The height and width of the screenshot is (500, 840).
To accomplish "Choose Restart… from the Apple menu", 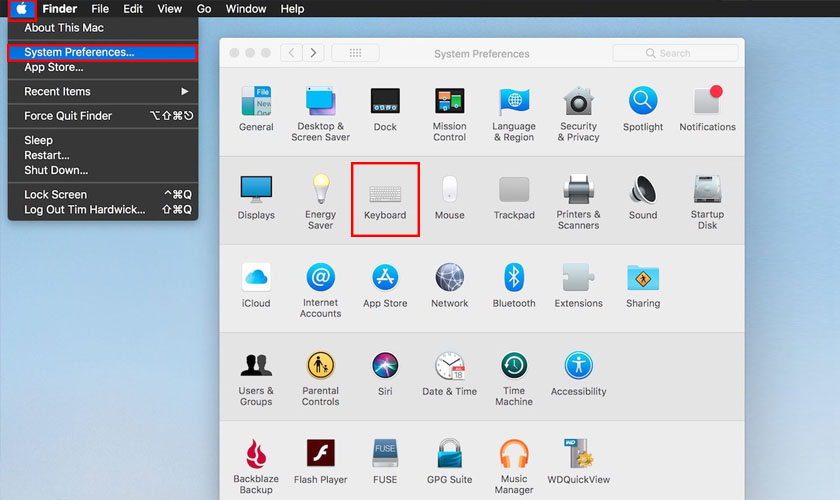I will coord(103,155).
